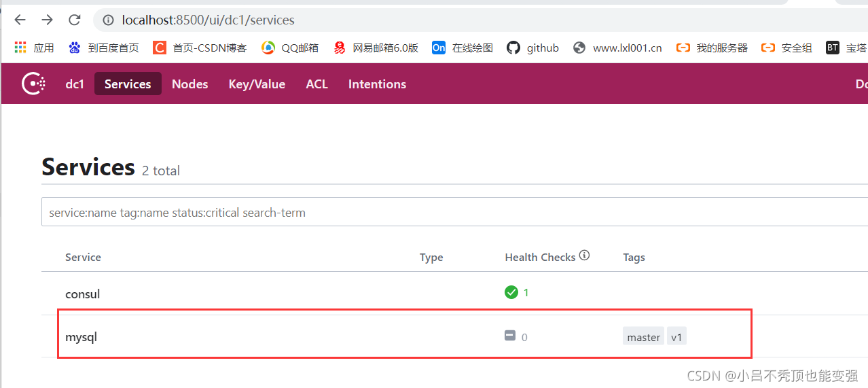Click the browser forward arrow
This screenshot has width=868, height=388.
(x=47, y=20)
